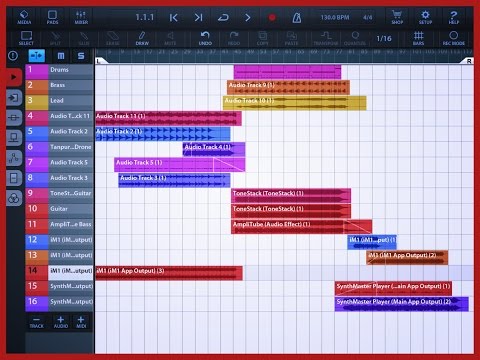Image resolution: width=480 pixels, height=360 pixels.
Task: Open the automation sidebar icon
Action: (x=14, y=158)
